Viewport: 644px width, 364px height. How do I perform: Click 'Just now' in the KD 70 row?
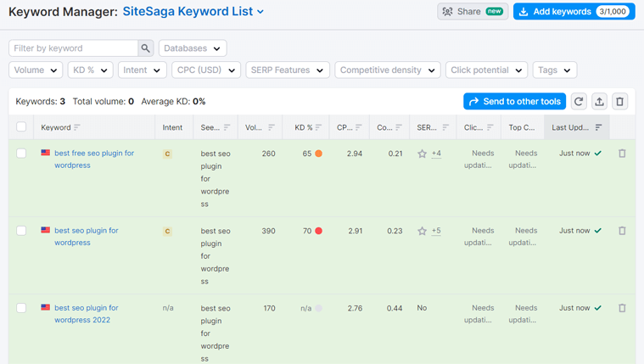coord(574,231)
